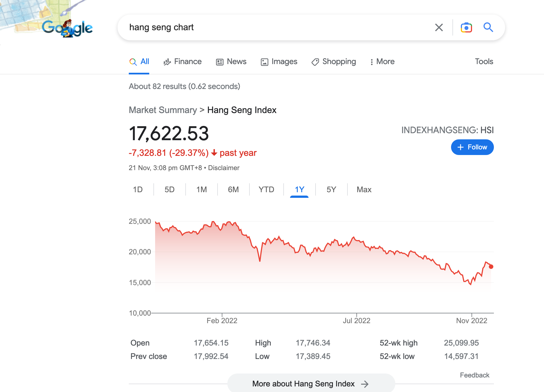Open More about Hang Seng Index
This screenshot has height=392, width=544.
(x=311, y=384)
